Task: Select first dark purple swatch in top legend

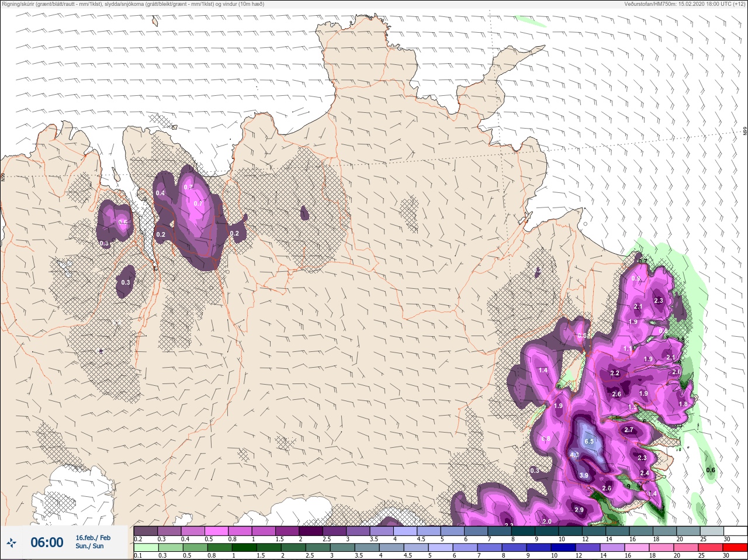Action: [146, 531]
